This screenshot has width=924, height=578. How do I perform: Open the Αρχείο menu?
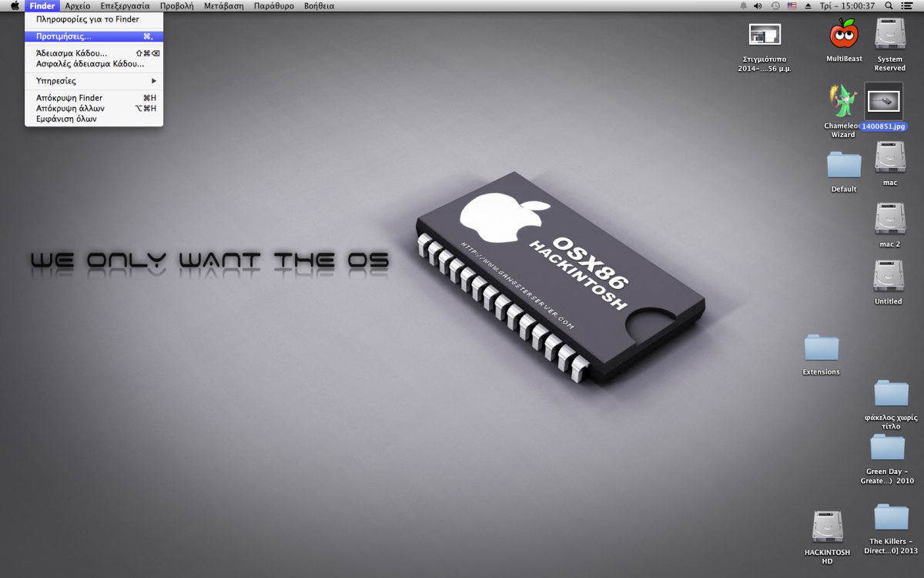78,5
